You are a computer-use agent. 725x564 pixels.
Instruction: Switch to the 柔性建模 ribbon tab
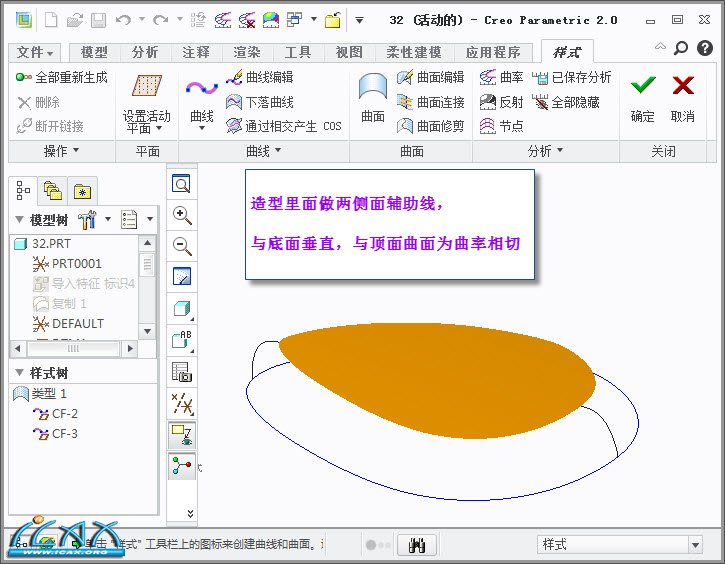click(413, 53)
